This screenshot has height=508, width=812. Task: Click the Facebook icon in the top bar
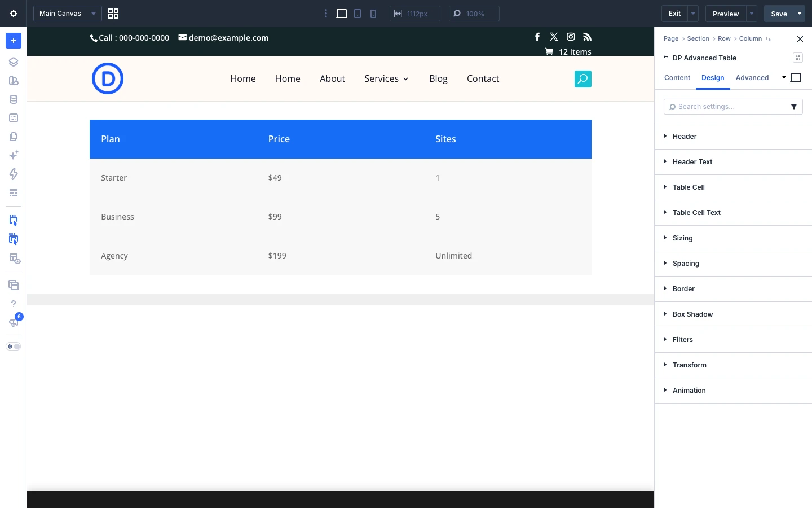537,37
